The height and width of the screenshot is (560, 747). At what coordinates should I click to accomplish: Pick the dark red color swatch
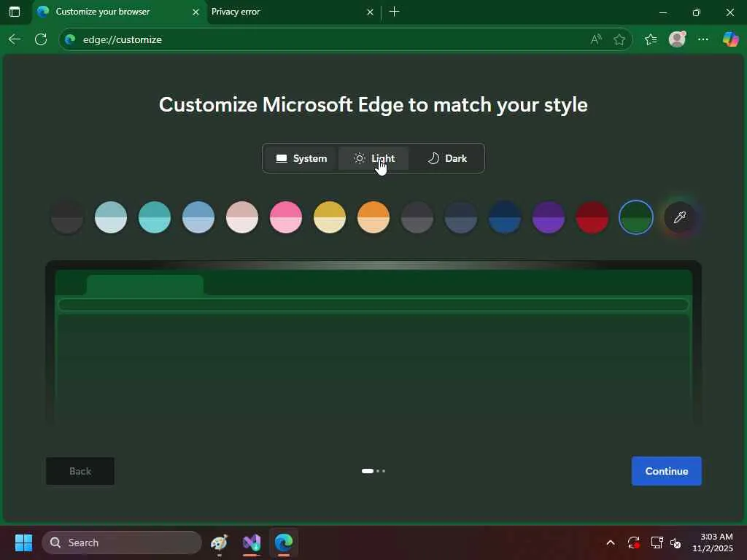(592, 217)
